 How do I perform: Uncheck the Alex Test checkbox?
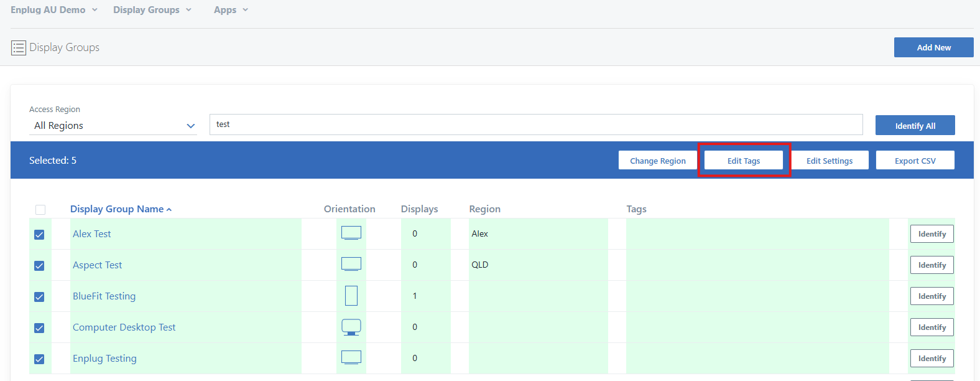coord(39,235)
